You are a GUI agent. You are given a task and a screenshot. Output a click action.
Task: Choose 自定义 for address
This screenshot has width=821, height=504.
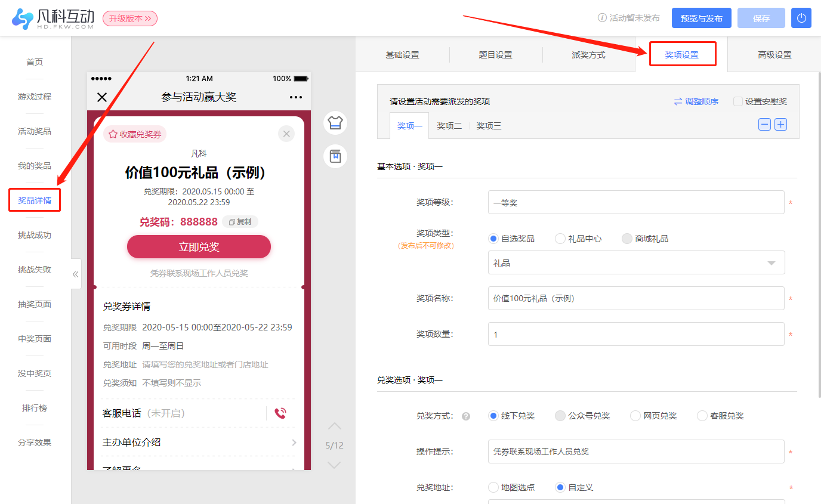(560, 487)
